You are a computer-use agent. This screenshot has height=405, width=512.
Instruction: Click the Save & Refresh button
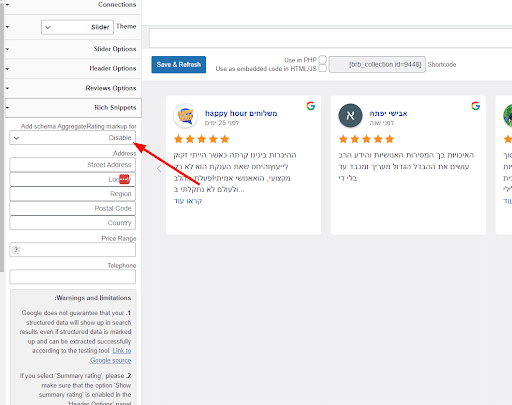[x=179, y=65]
